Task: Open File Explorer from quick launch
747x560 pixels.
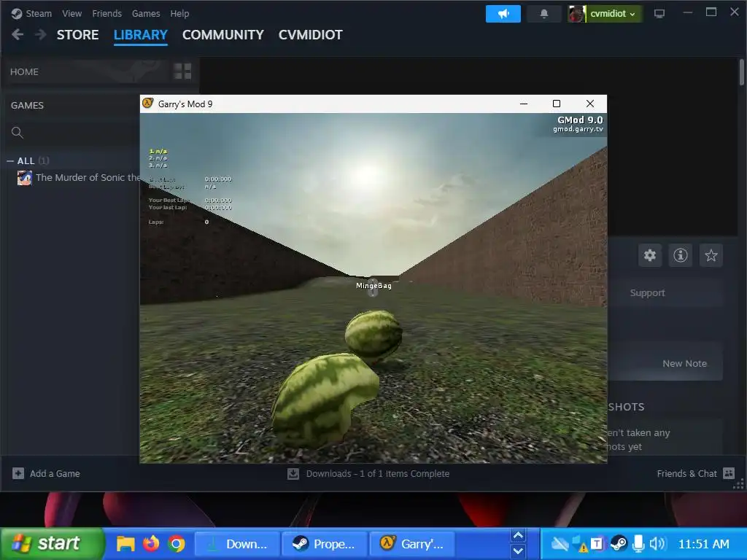Action: 125,543
